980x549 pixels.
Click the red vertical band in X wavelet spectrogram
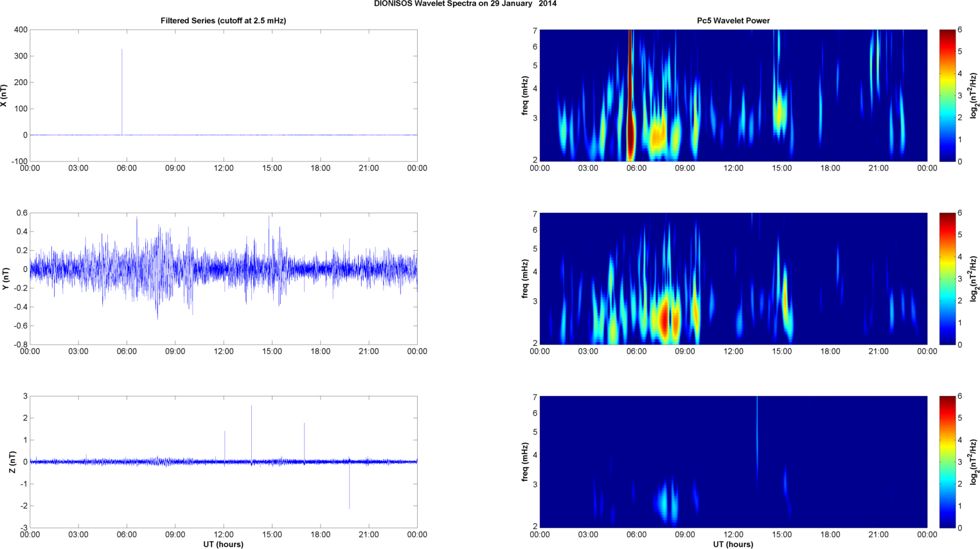(630, 95)
